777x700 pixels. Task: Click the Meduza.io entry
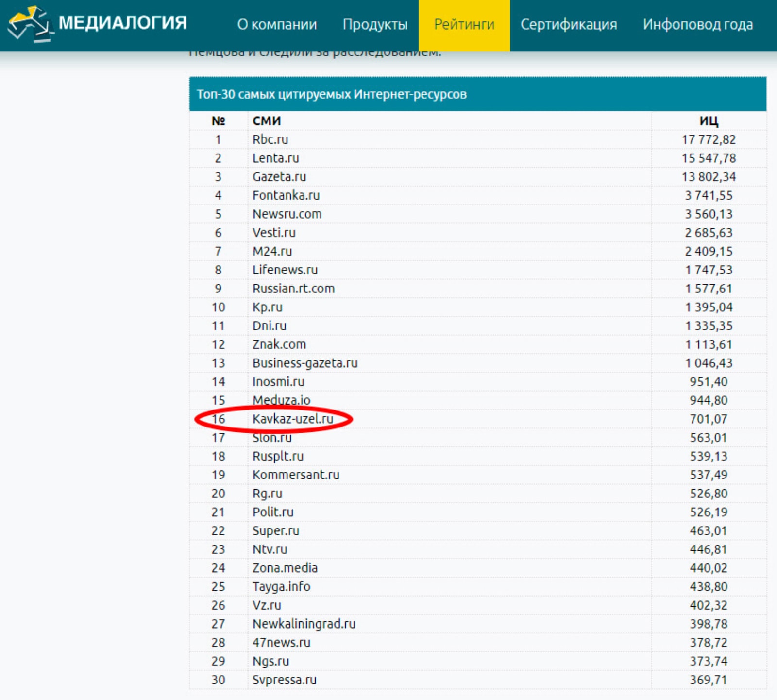point(281,400)
